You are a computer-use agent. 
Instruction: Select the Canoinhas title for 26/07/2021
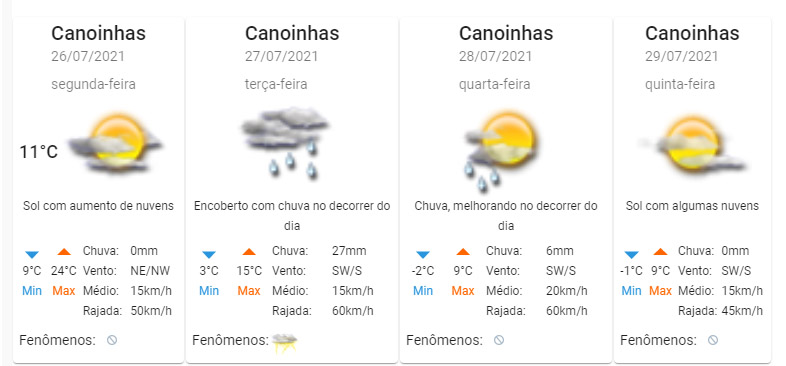click(98, 34)
